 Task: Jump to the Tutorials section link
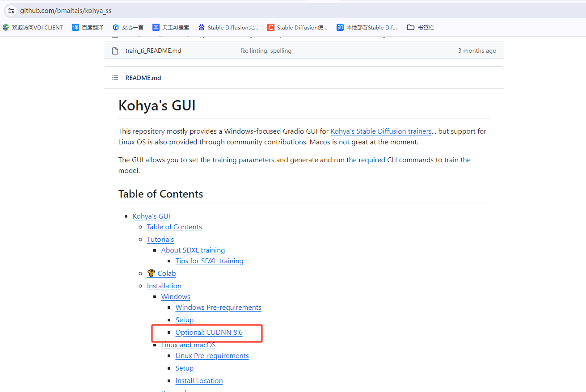tap(160, 240)
